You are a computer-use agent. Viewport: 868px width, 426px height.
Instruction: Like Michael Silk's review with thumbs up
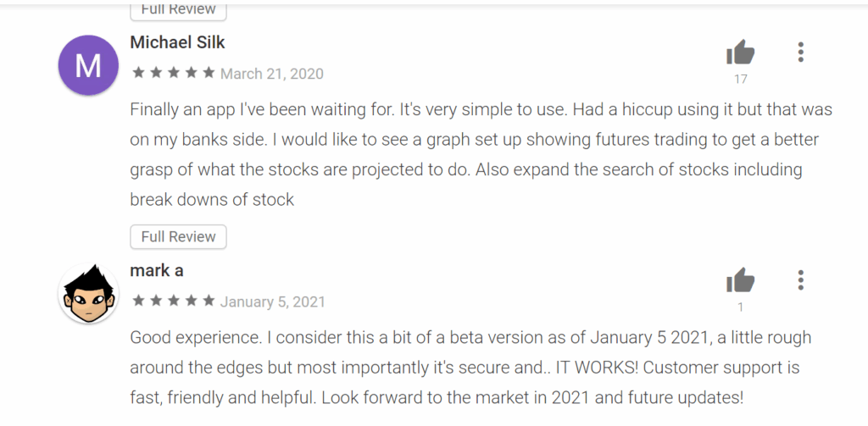pos(740,53)
